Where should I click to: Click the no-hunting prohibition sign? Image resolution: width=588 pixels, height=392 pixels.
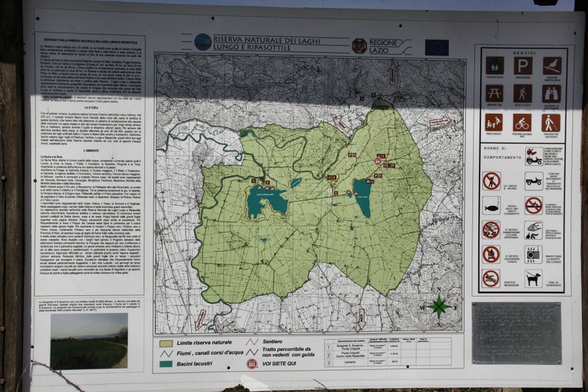tap(491, 181)
